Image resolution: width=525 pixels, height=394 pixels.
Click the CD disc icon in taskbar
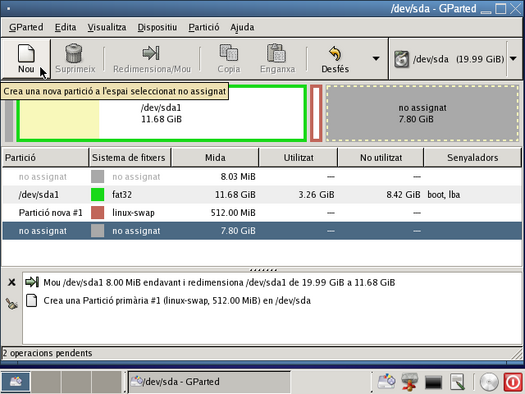point(489,382)
